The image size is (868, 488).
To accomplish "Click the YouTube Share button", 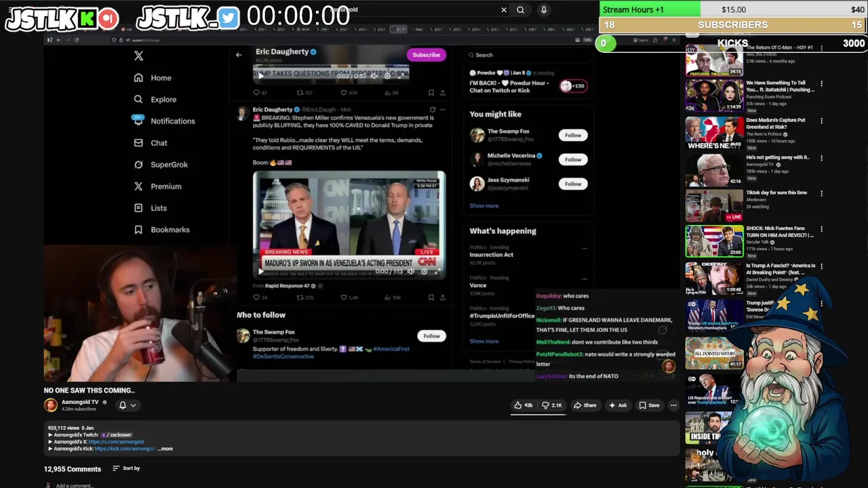I will coord(585,405).
